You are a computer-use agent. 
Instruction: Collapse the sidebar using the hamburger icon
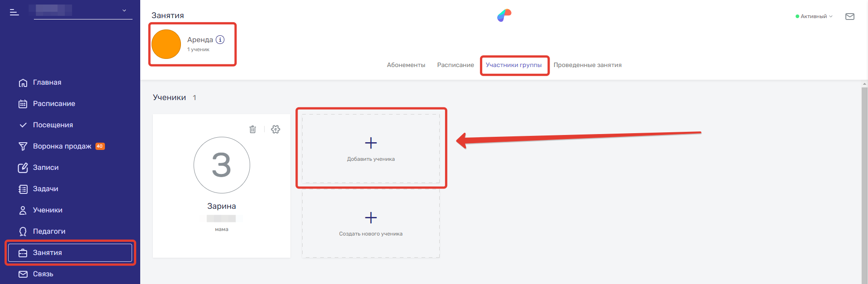(x=14, y=12)
